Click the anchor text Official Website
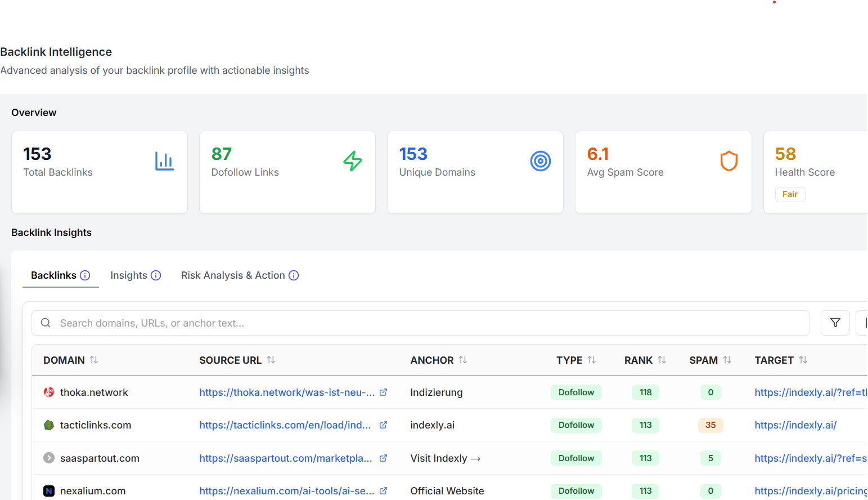This screenshot has height=500, width=868. pyautogui.click(x=447, y=491)
